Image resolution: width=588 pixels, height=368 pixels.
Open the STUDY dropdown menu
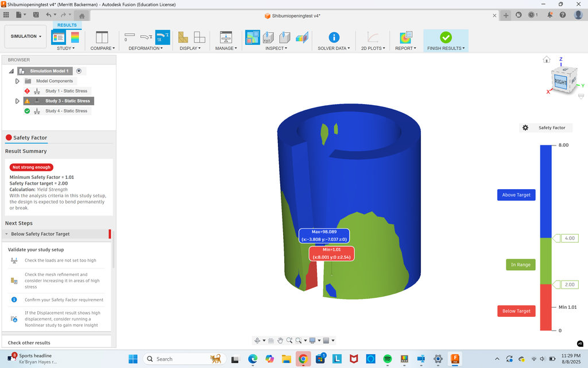(65, 48)
